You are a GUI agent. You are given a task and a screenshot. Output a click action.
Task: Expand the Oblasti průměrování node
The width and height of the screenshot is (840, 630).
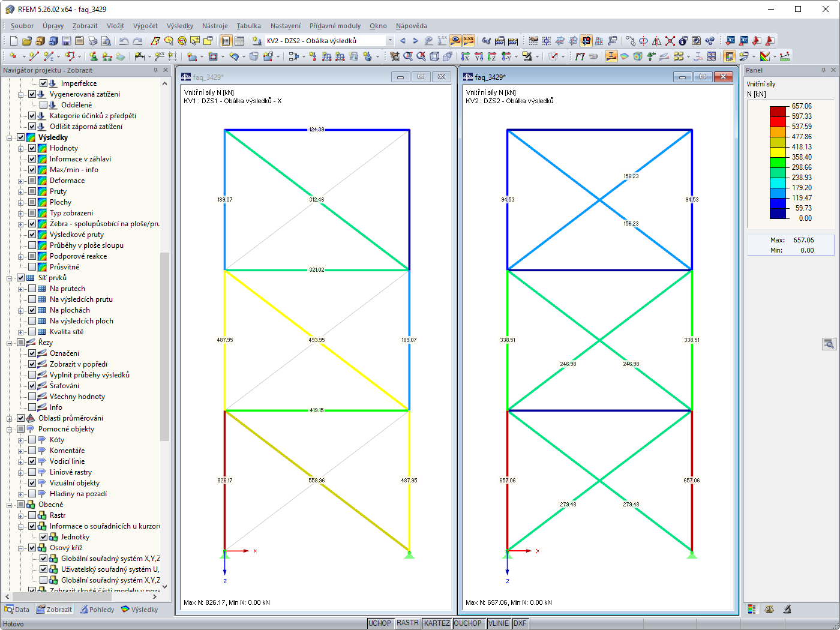click(10, 418)
